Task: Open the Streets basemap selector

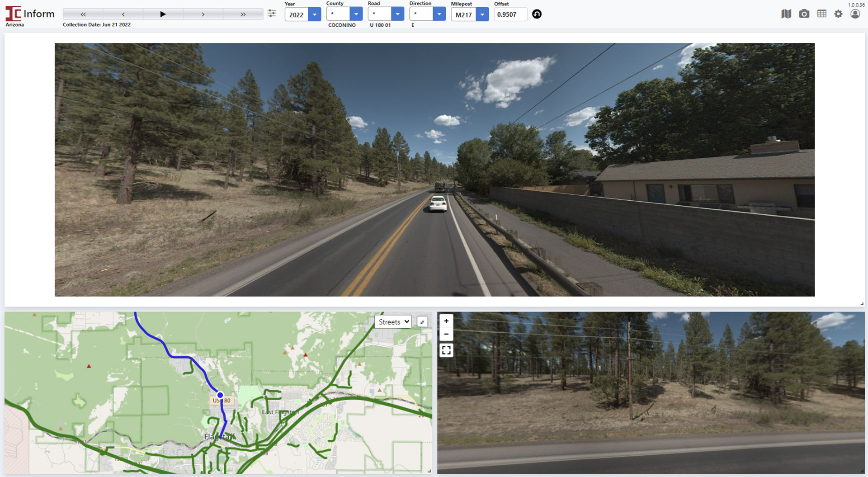Action: 393,322
